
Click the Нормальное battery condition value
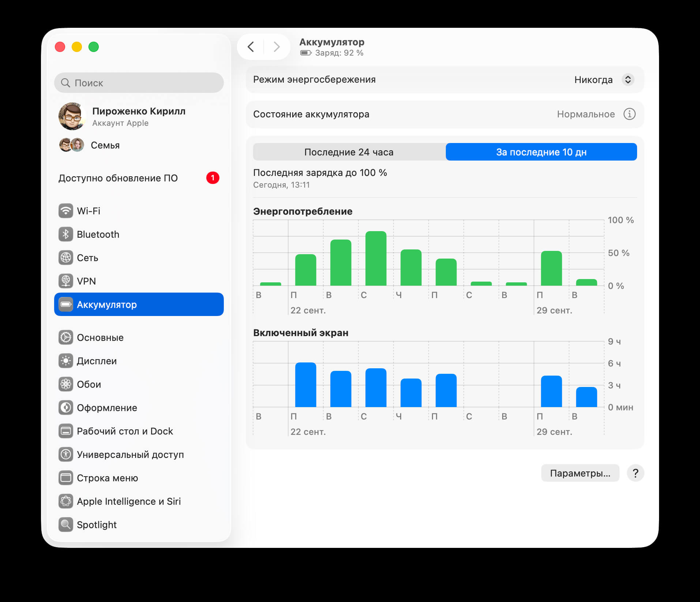586,114
